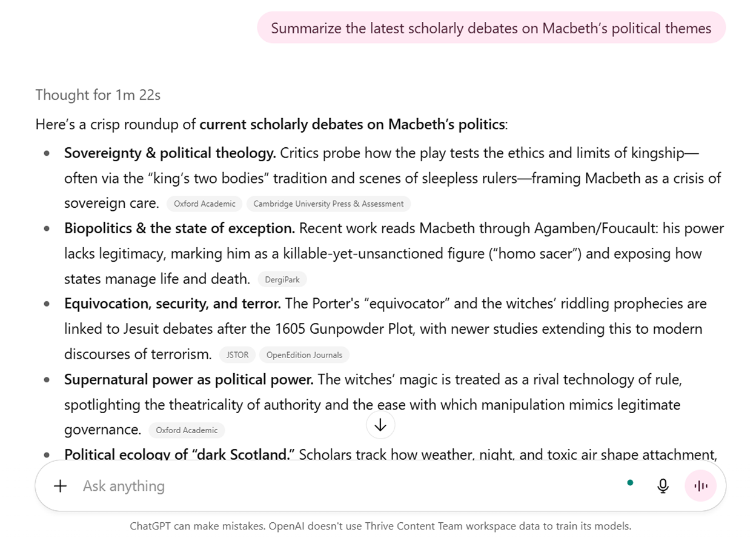Click the circled scroll-to-bottom control
The image size is (756, 538).
point(380,425)
